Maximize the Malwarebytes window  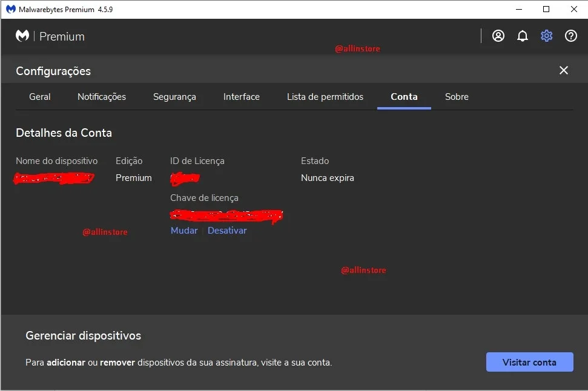click(546, 9)
